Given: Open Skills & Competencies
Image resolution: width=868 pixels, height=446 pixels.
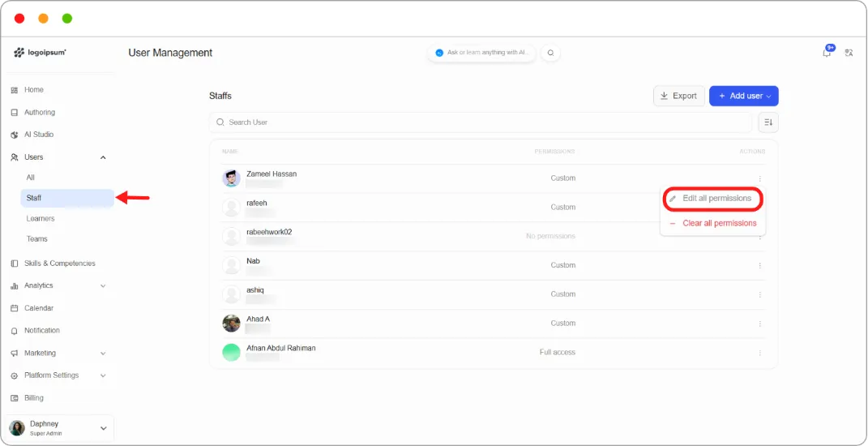Looking at the screenshot, I should tap(60, 264).
